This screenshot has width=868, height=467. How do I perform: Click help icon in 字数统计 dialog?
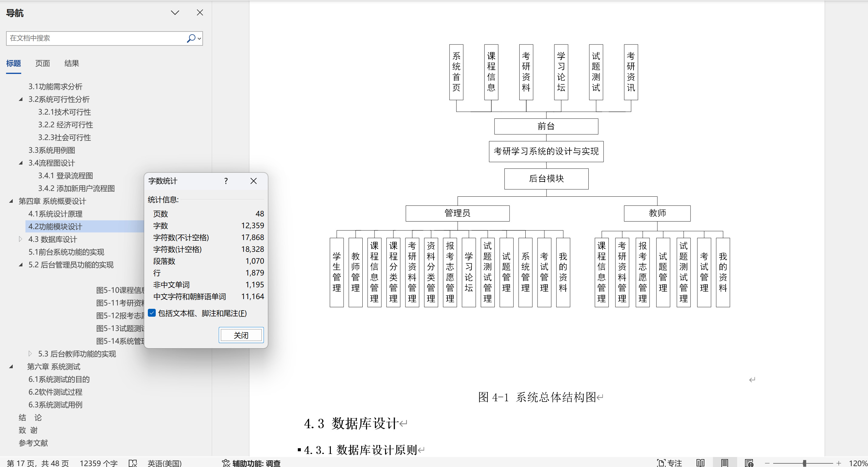coord(226,181)
